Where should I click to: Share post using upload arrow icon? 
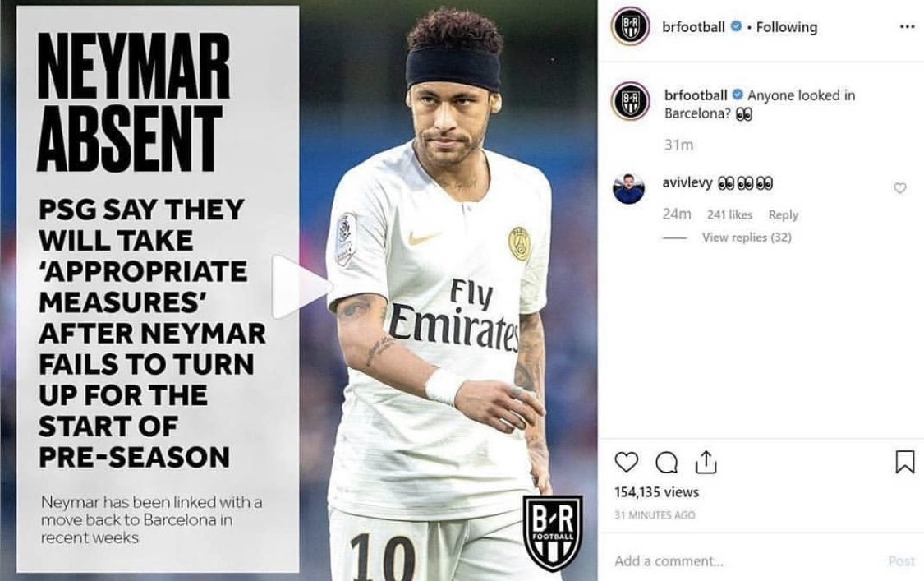[706, 462]
